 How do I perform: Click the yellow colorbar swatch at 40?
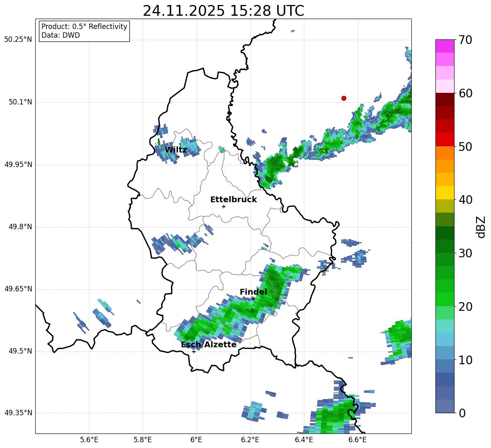point(445,193)
